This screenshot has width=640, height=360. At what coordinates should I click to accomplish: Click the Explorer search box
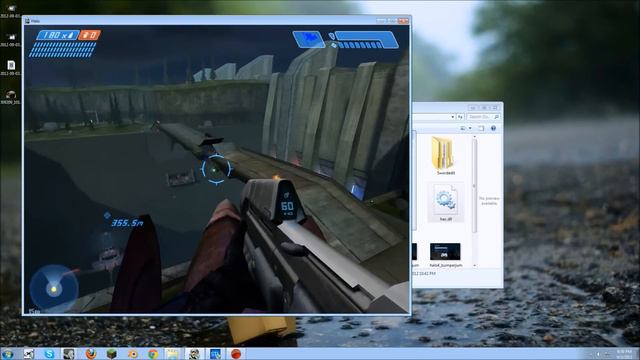[483, 117]
